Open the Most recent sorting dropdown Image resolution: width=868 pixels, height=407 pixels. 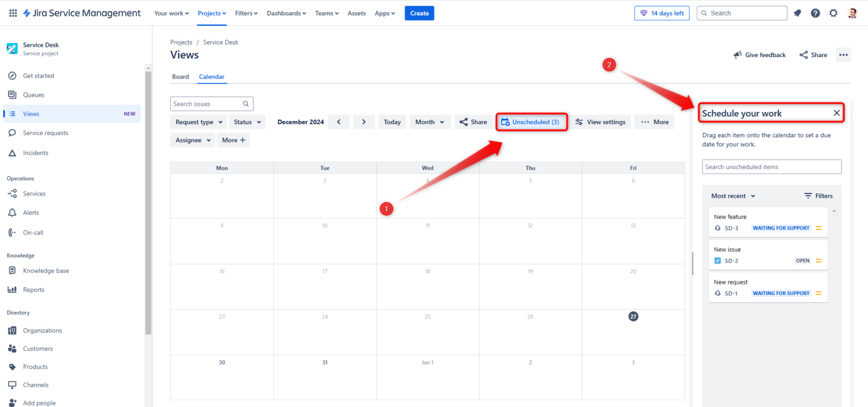[732, 196]
